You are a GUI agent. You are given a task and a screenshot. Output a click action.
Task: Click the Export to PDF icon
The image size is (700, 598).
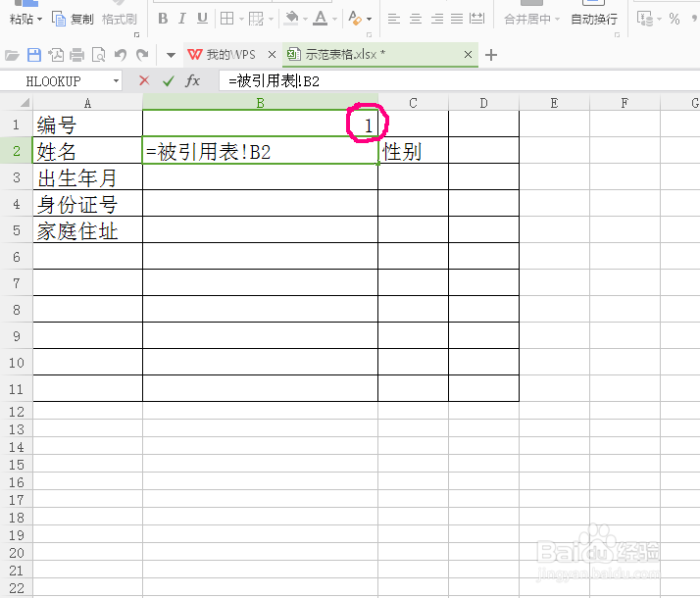56,55
